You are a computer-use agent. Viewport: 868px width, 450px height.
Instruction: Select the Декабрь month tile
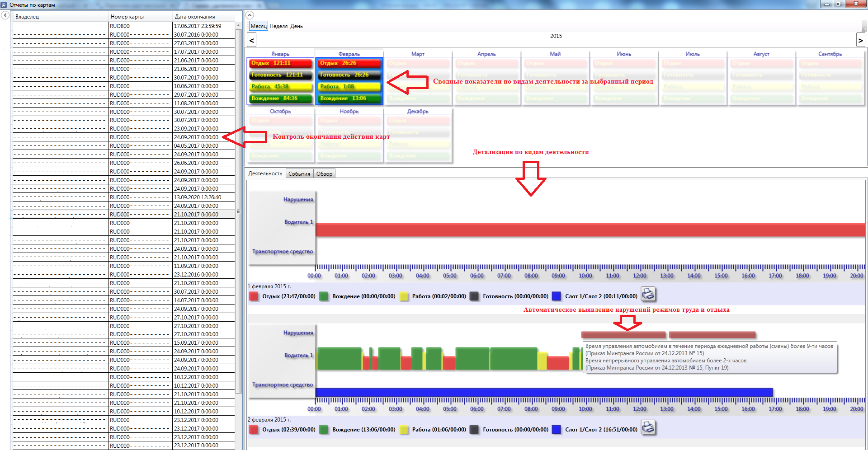tap(418, 135)
